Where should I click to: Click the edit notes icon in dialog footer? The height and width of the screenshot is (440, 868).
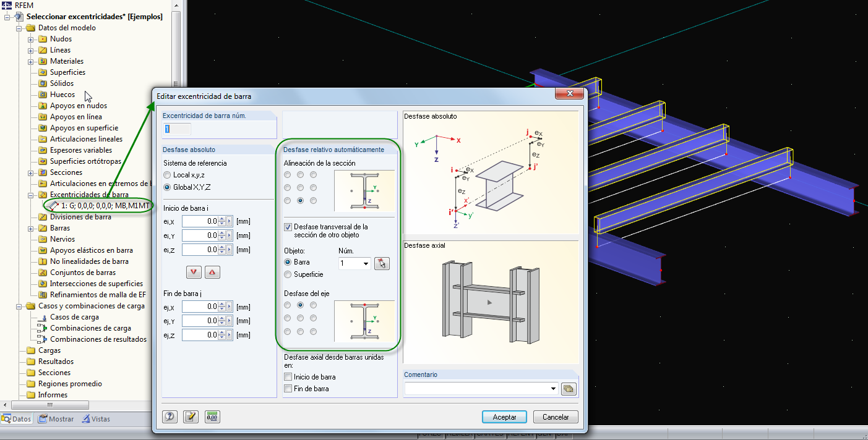tap(191, 417)
